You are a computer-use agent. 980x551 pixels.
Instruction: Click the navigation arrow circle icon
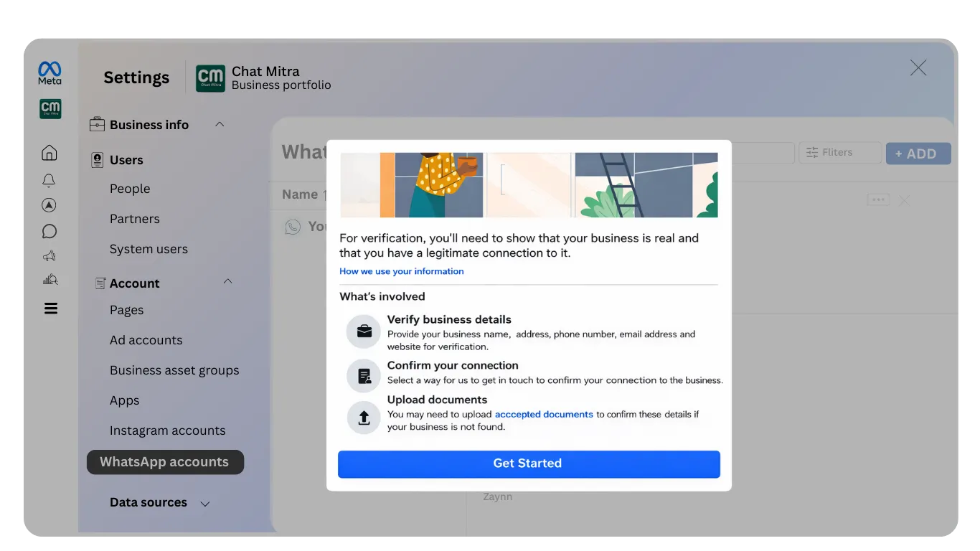coord(49,205)
